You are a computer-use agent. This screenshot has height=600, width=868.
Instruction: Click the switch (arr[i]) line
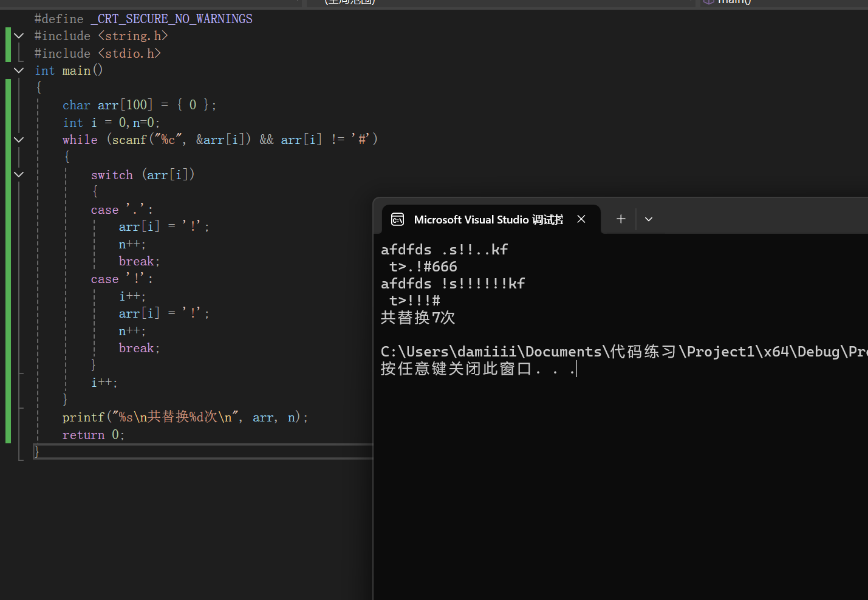tap(143, 175)
